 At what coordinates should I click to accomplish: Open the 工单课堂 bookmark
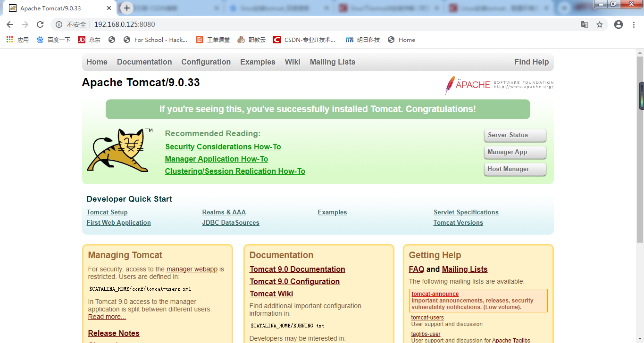[x=213, y=40]
